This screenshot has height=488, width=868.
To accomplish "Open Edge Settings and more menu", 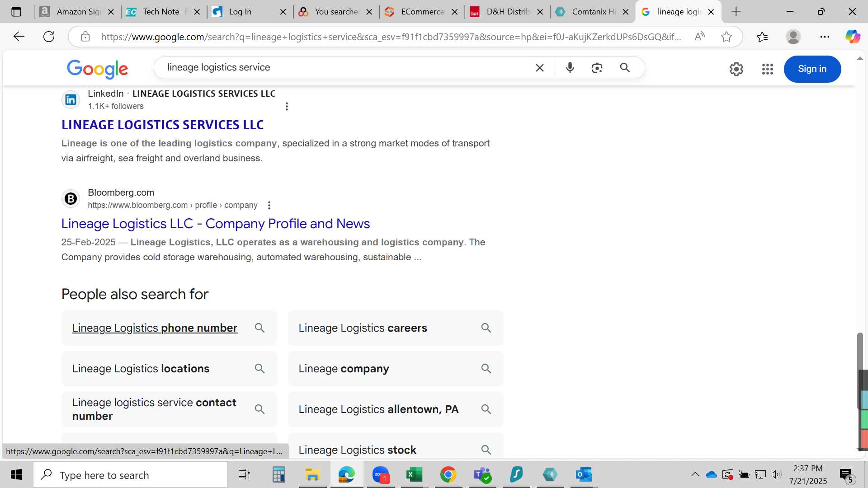I will click(825, 37).
